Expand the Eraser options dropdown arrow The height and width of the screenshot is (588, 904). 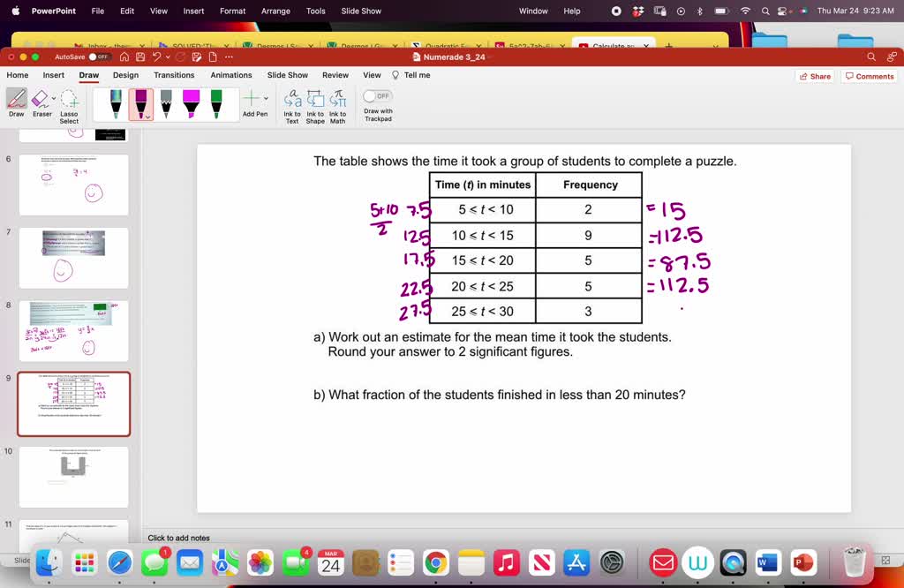pos(54,98)
